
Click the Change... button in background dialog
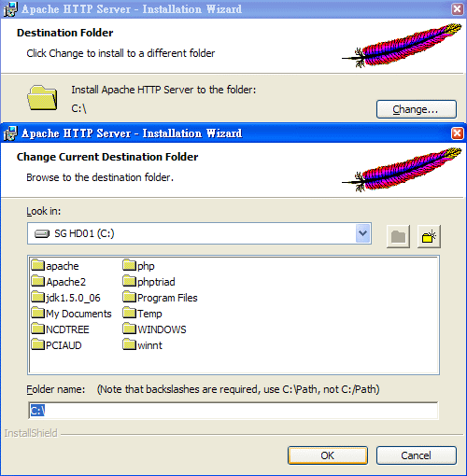point(417,109)
